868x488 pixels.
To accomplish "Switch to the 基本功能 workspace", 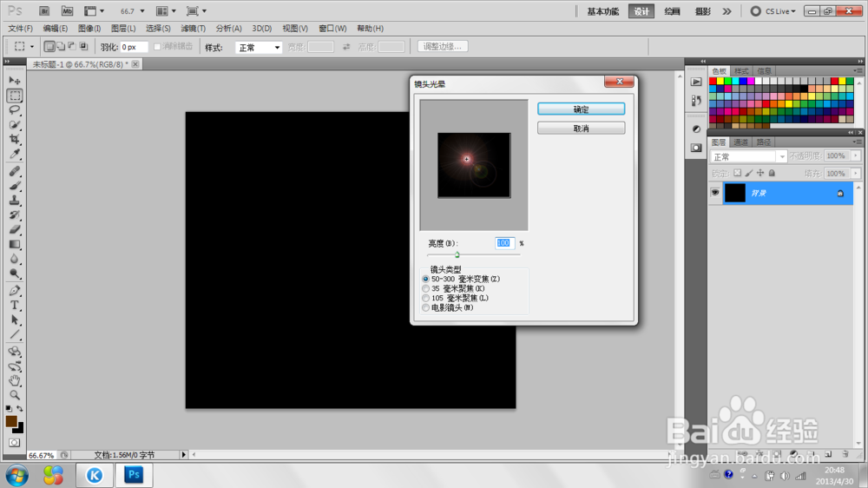I will (x=603, y=11).
